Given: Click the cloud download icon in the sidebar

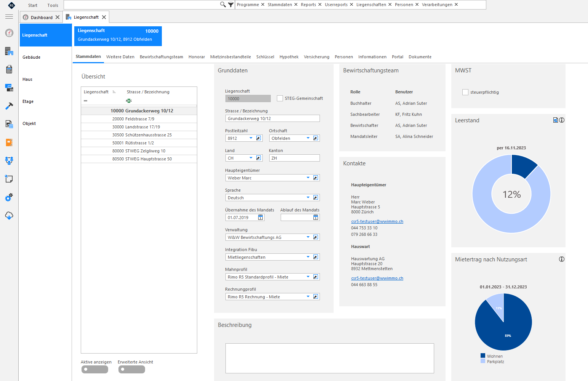Looking at the screenshot, I should point(9,216).
